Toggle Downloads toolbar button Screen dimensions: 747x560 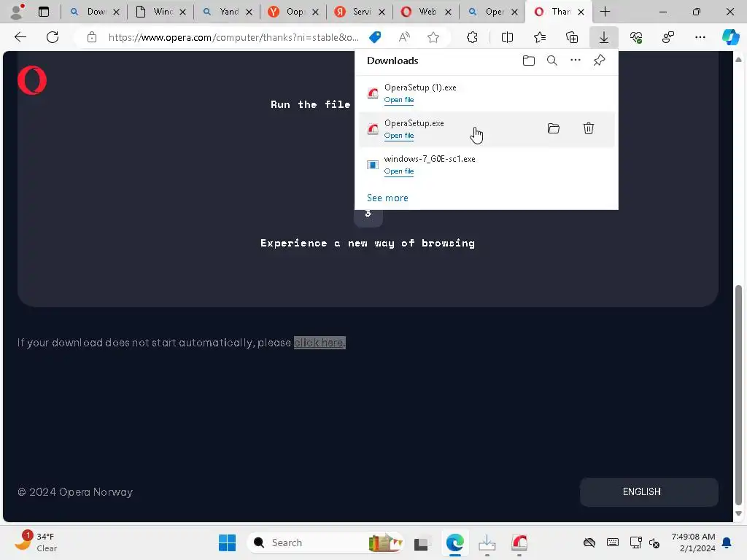tap(603, 37)
